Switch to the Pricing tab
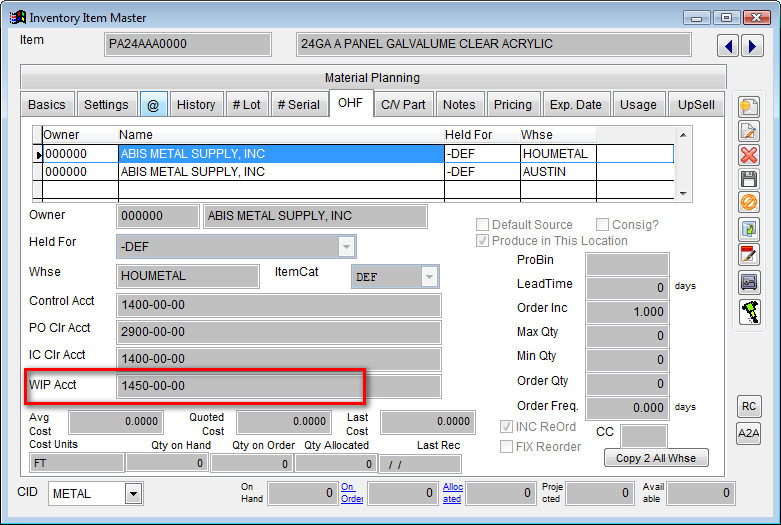Screen dimensions: 781x525 [x=512, y=104]
